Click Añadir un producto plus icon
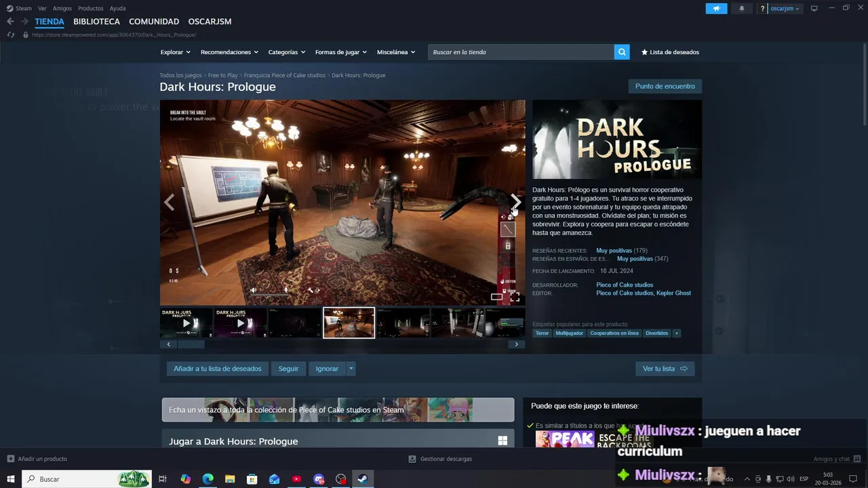 pyautogui.click(x=10, y=459)
